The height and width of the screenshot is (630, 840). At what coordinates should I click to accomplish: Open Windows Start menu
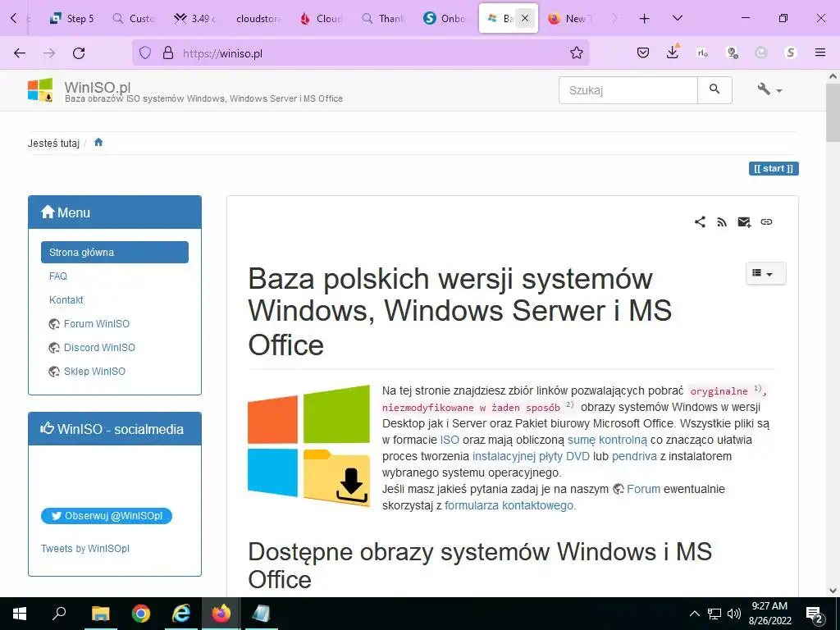click(20, 614)
